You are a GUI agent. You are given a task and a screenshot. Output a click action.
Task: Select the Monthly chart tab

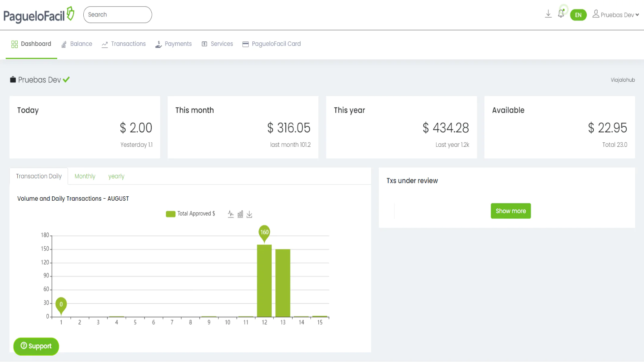[x=85, y=176]
